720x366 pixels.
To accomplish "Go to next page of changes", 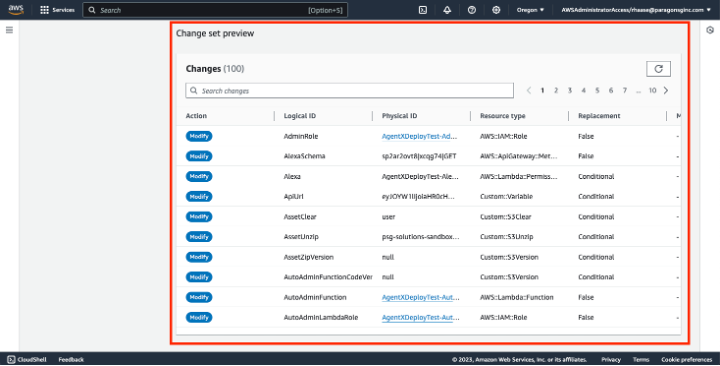I will 666,90.
